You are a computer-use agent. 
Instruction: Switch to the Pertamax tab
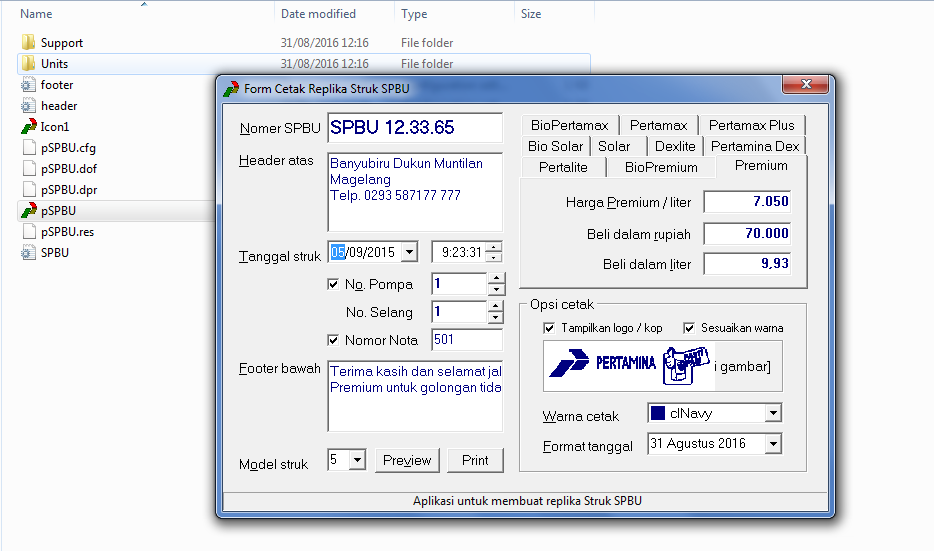pos(658,125)
